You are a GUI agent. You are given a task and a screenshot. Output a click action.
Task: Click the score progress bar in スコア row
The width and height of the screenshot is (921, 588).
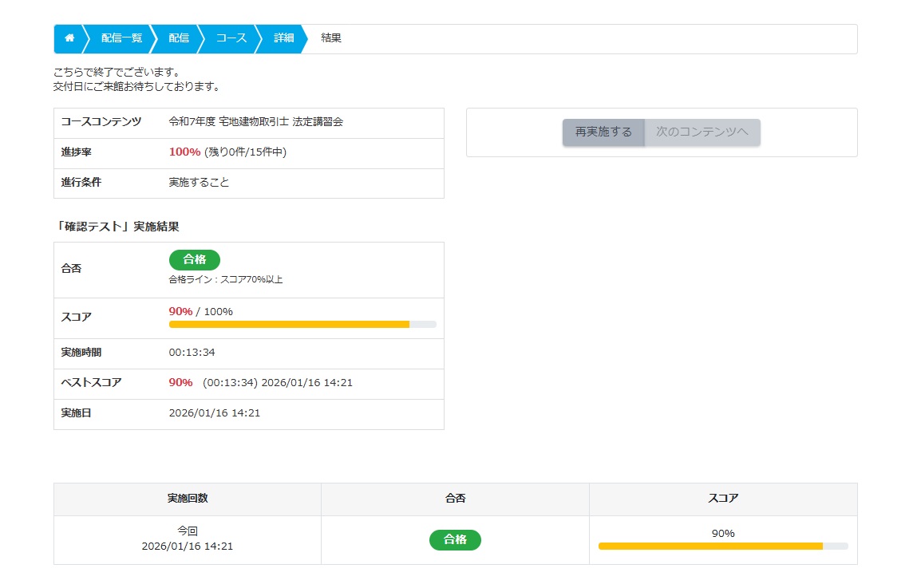[x=302, y=325]
